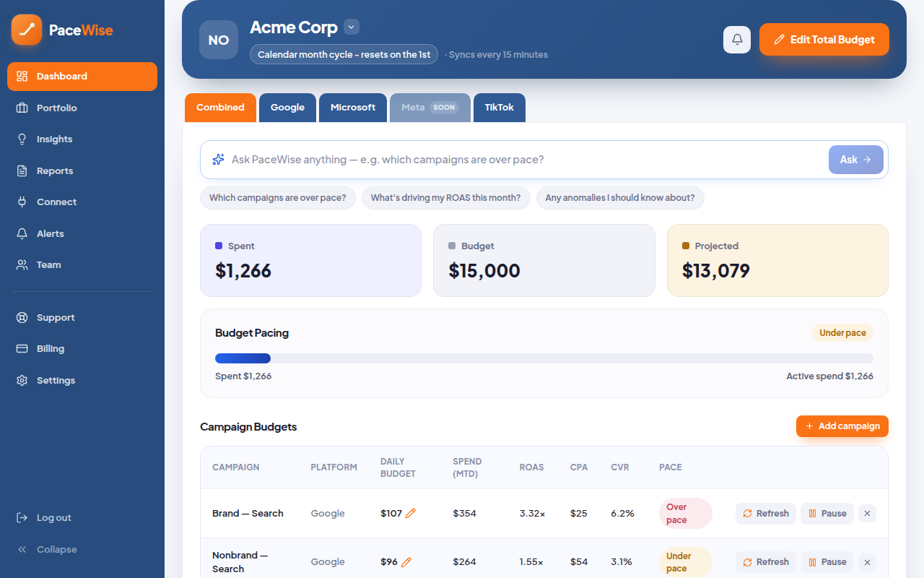Choose 'What's driving my ROAS this month?' suggestion

pos(446,198)
